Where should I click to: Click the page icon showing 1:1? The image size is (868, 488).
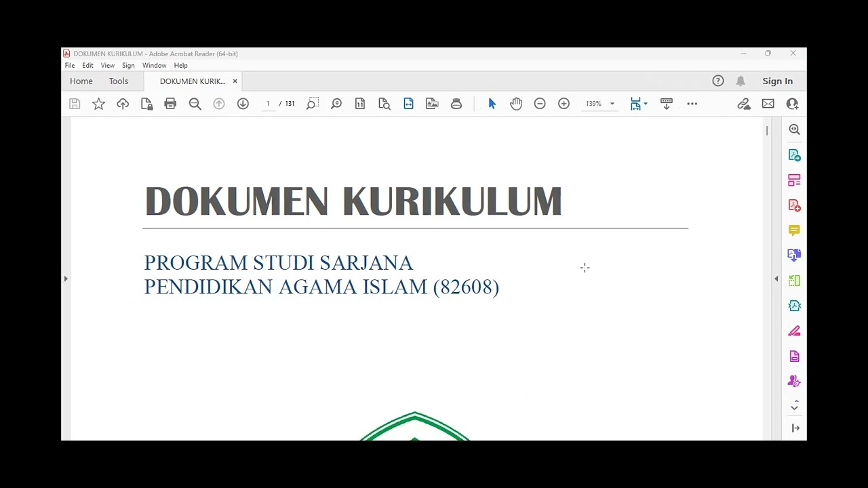360,104
